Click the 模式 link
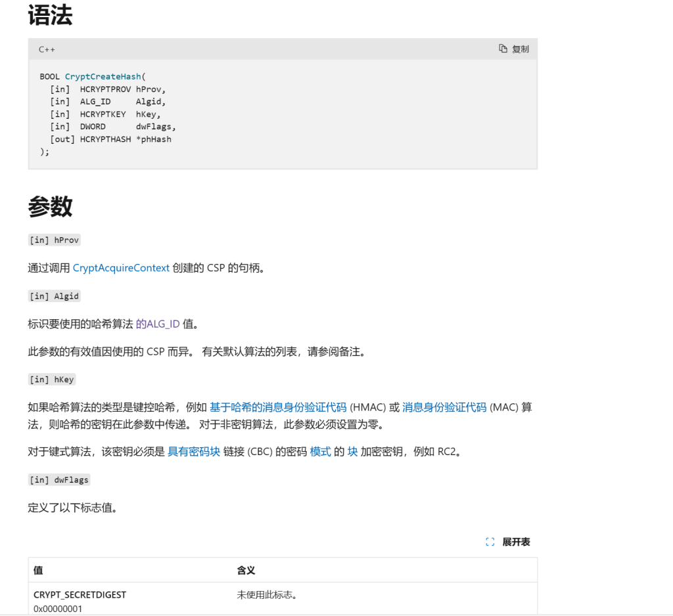 pyautogui.click(x=320, y=452)
